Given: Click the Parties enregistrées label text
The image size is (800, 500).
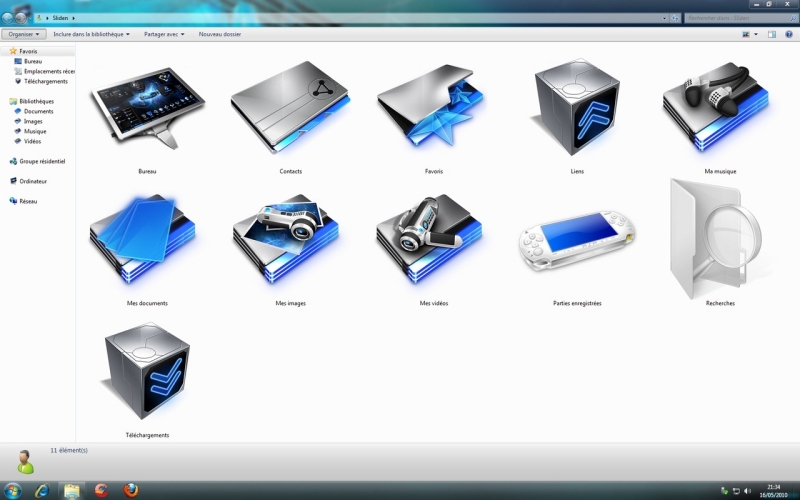Looking at the screenshot, I should [577, 303].
